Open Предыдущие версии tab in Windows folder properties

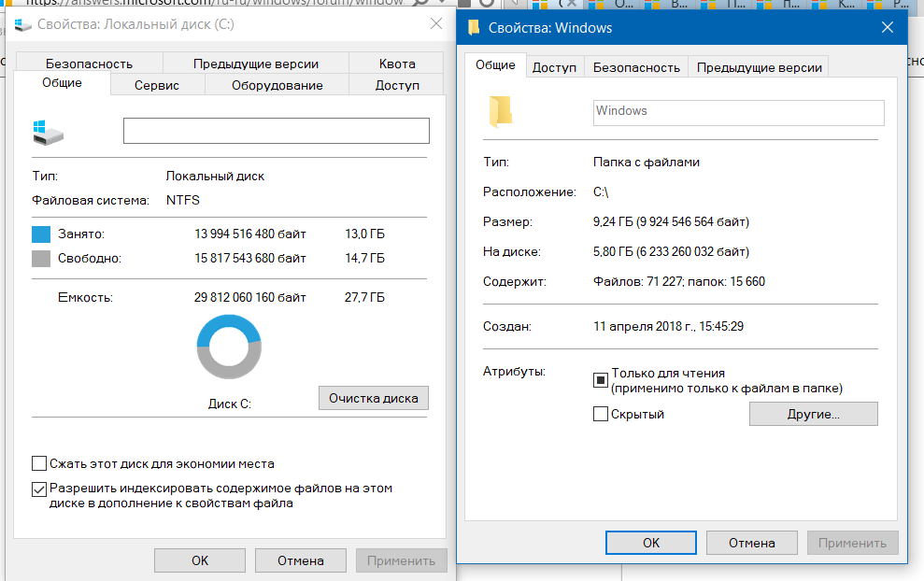(759, 67)
